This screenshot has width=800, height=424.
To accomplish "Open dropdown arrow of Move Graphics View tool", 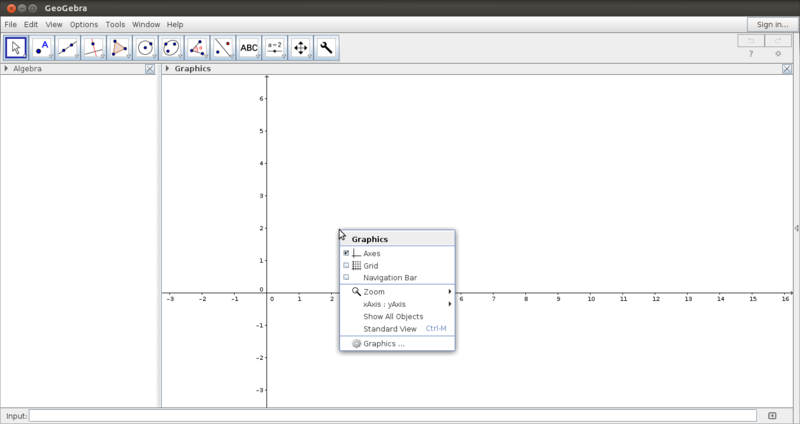I will click(310, 57).
